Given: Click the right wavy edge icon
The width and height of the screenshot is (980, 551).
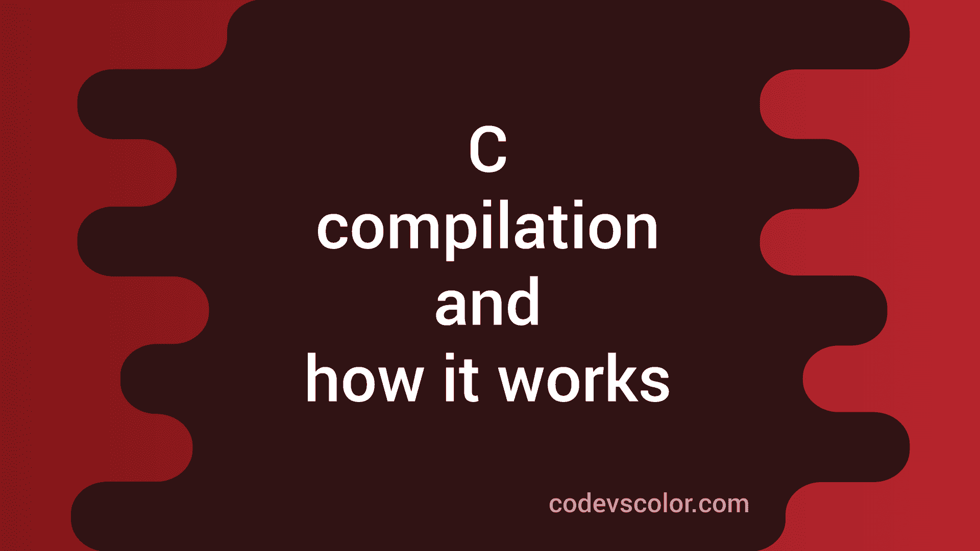Looking at the screenshot, I should point(807,276).
